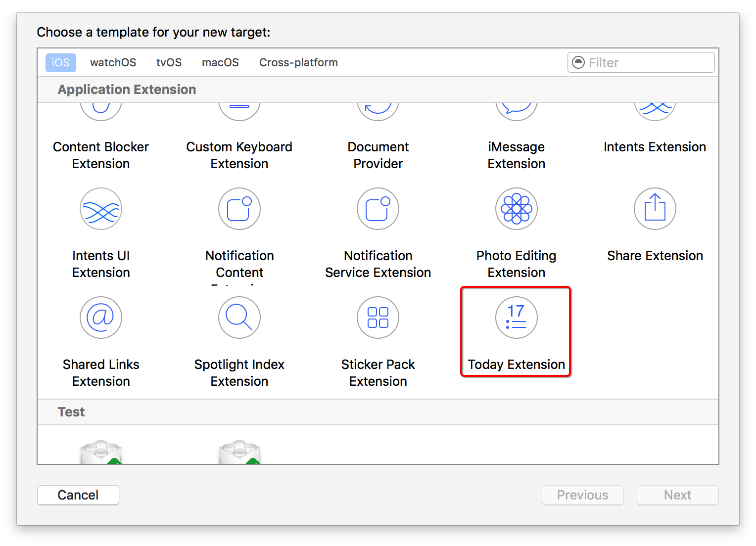Image resolution: width=756 pixels, height=546 pixels.
Task: Choose the Share Extension icon
Action: tap(655, 209)
